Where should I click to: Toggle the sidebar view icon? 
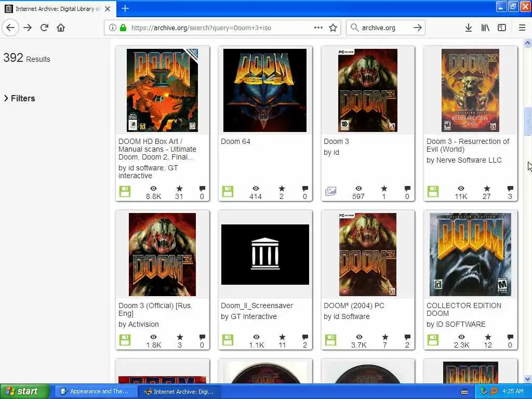point(502,28)
